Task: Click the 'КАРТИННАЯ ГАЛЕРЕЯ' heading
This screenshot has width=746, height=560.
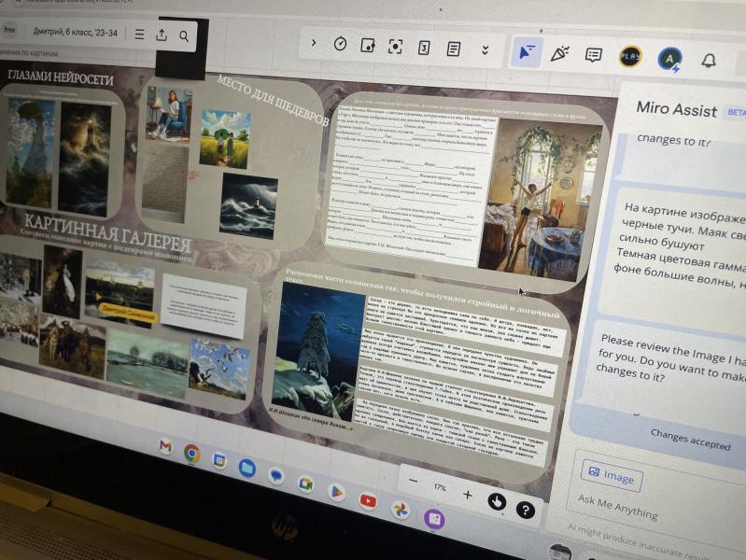Action: [107, 232]
